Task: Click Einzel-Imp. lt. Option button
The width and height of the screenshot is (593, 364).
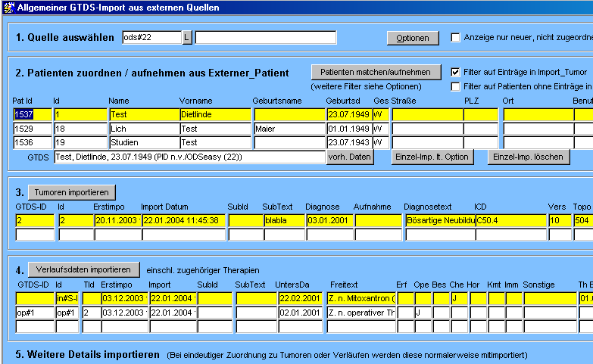Action: (432, 157)
